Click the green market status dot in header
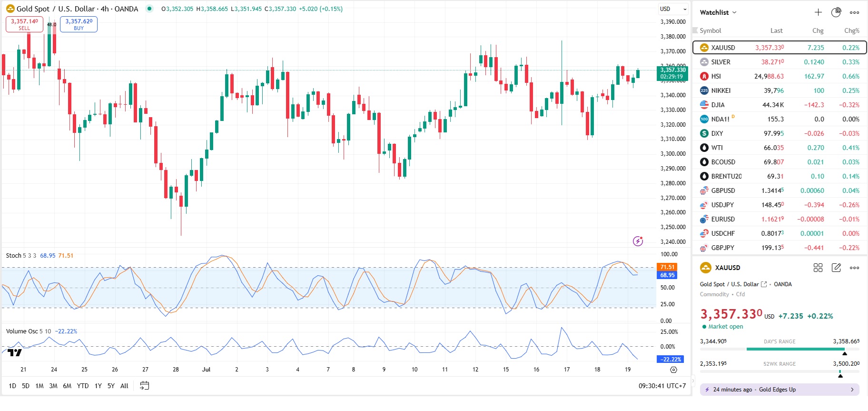Screen dimensions: 868x411 click(149, 9)
